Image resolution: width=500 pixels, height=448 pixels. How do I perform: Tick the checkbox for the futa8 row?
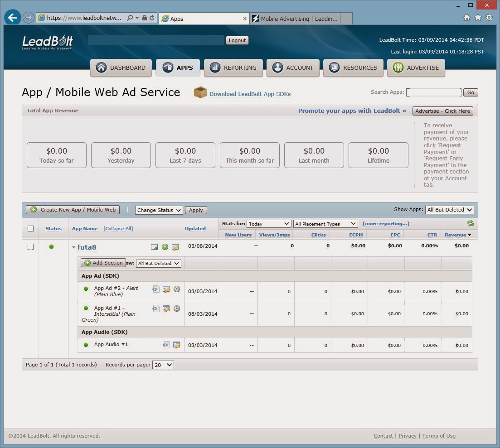click(x=31, y=246)
